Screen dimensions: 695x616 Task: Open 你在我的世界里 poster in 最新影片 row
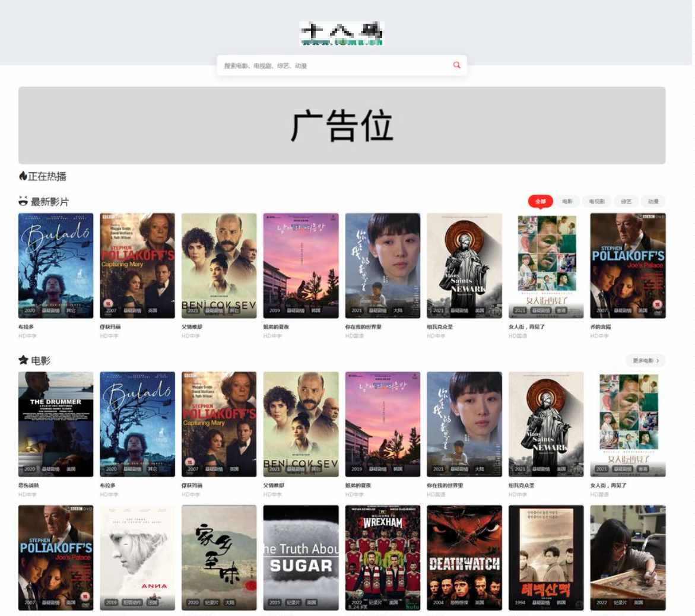382,265
